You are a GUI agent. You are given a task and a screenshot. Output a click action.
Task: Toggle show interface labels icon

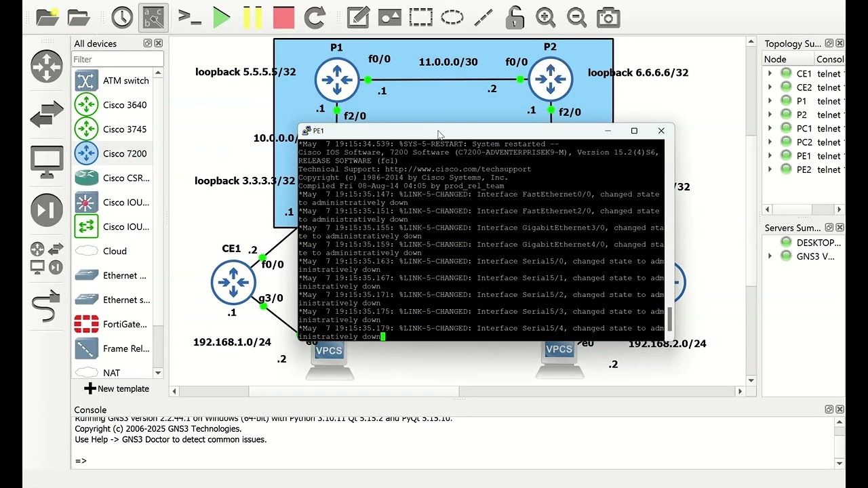click(x=153, y=18)
